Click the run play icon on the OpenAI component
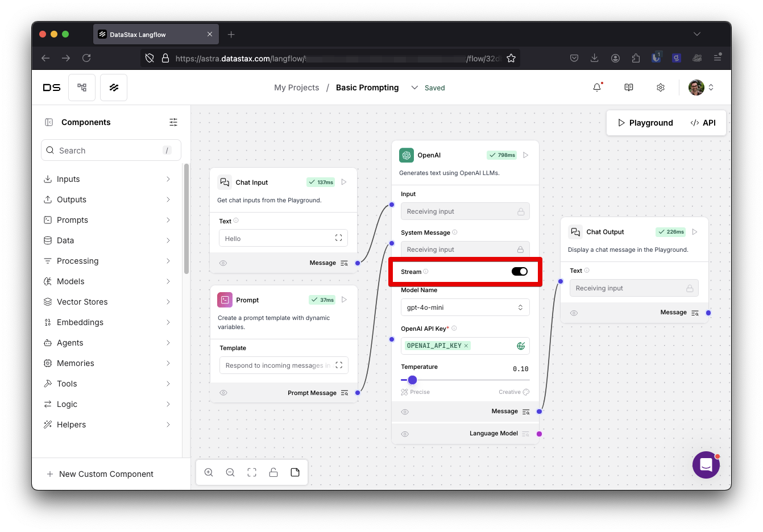The image size is (763, 532). (x=525, y=154)
